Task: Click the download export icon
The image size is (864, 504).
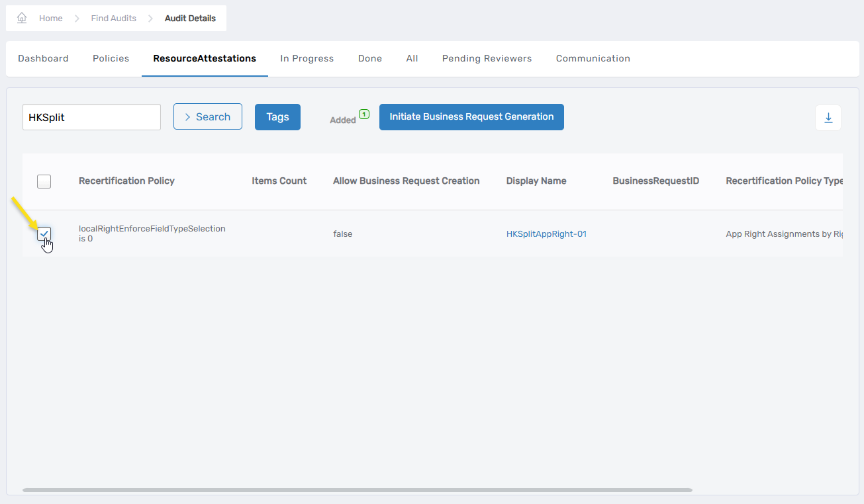Action: [828, 118]
